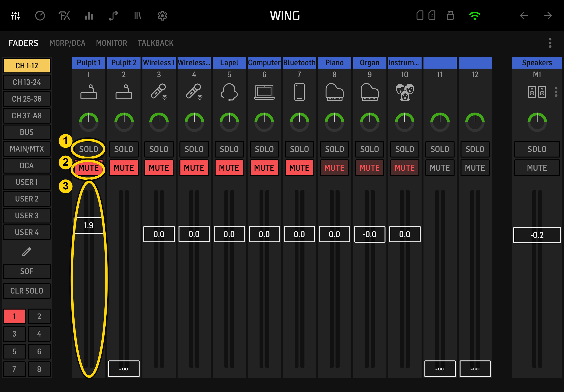Open the bar-graph meters icon
This screenshot has width=564, height=392.
pyautogui.click(x=89, y=16)
